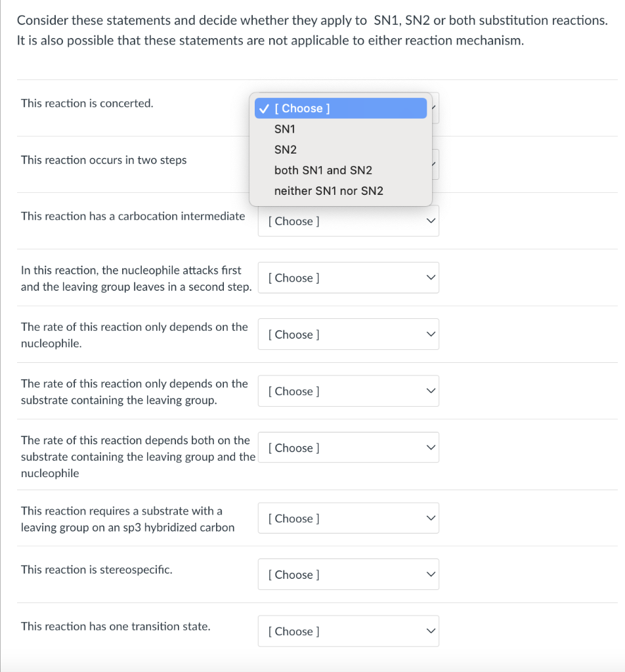
Task: Expand dropdown for sp3 hybridized carbon statement
Action: pos(349,518)
